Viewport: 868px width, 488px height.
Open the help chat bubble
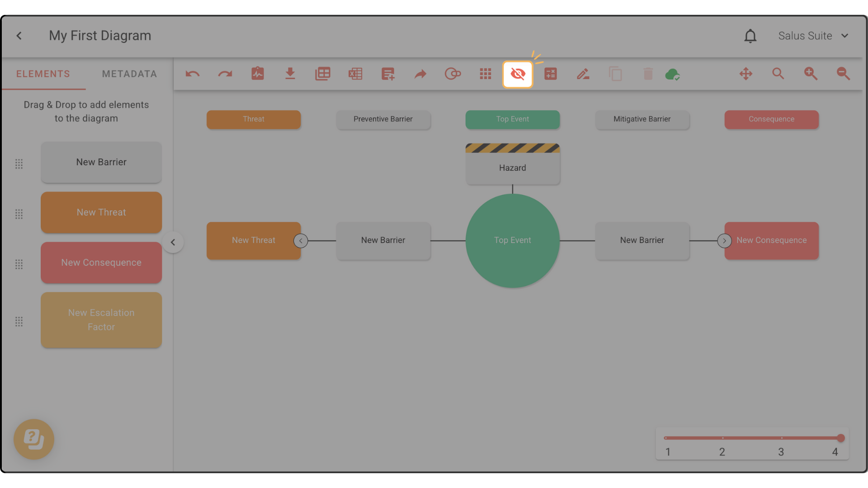point(34,439)
